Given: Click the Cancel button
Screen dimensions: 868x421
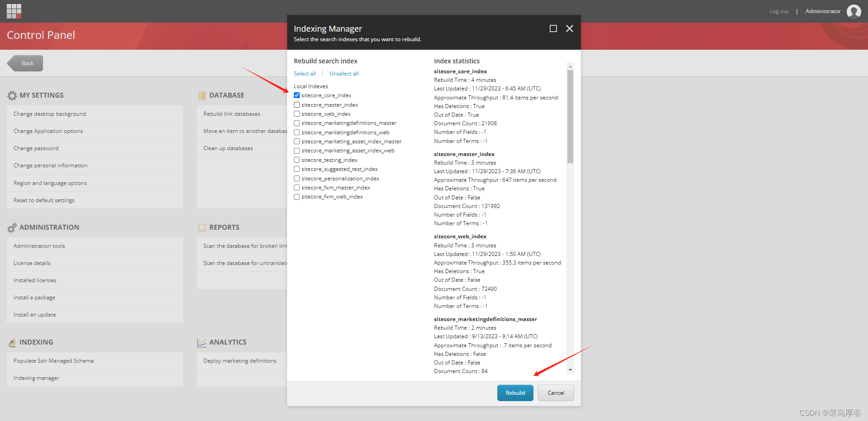Looking at the screenshot, I should click(x=556, y=393).
